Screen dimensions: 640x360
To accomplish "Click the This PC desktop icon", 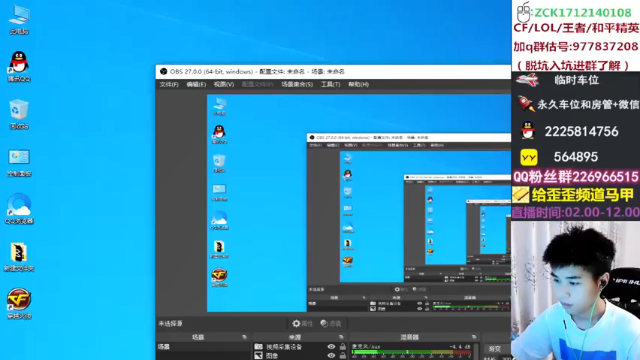I will pos(19,20).
